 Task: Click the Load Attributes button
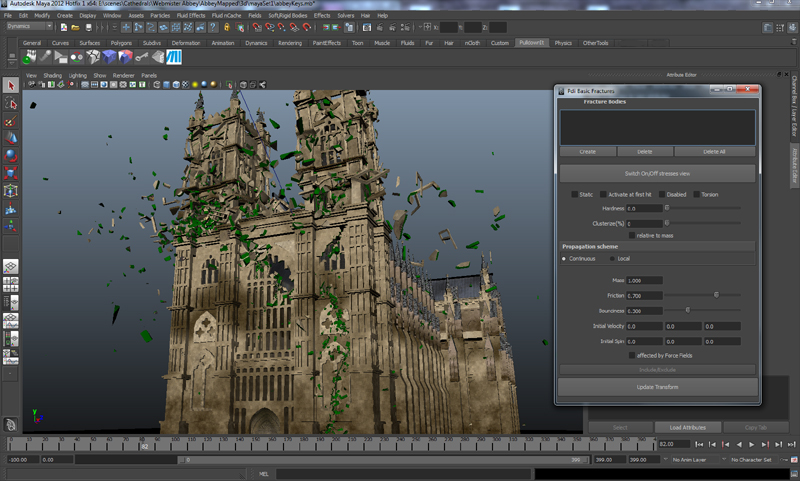coord(687,427)
